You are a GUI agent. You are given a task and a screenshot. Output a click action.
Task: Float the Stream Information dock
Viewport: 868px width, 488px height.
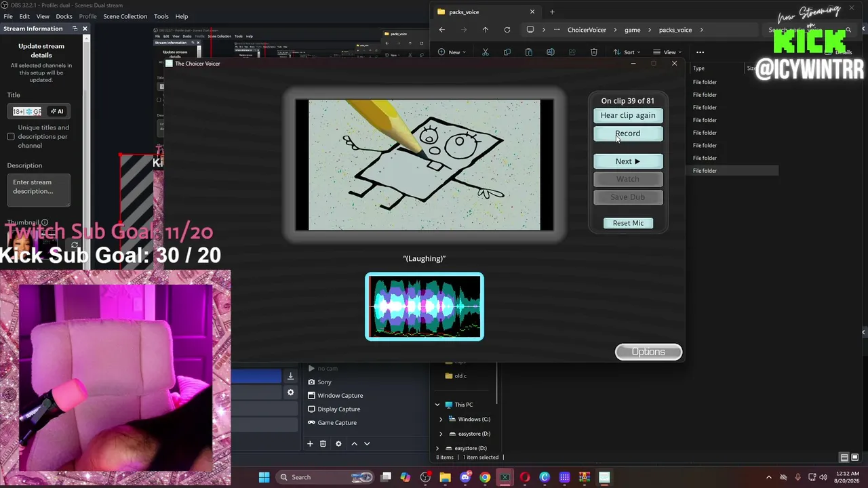(75, 28)
